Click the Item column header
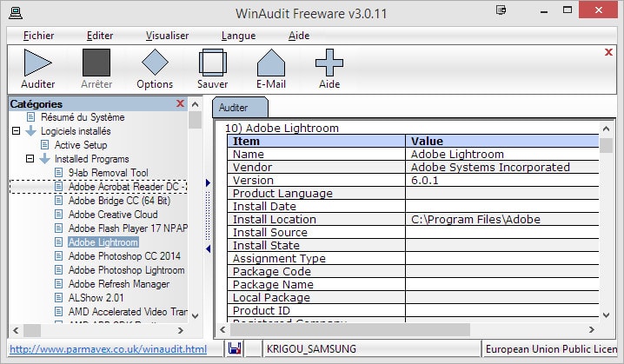The height and width of the screenshot is (364, 624). click(316, 142)
